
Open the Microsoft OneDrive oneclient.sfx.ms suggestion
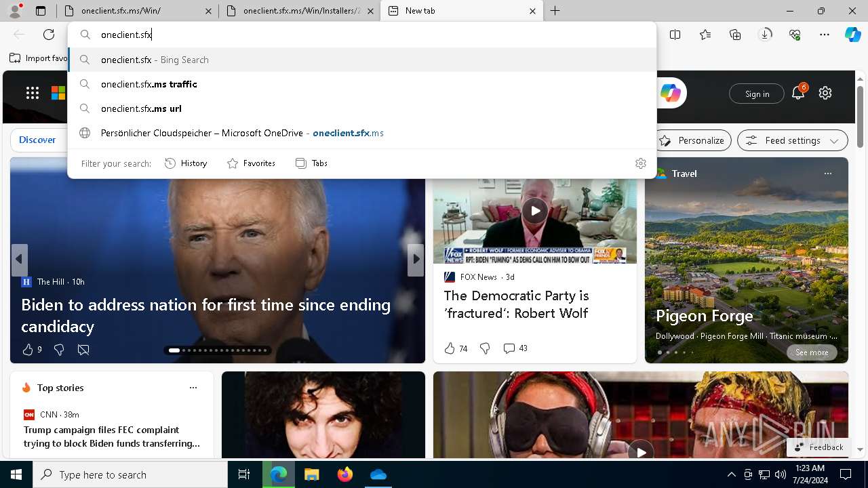(x=362, y=133)
